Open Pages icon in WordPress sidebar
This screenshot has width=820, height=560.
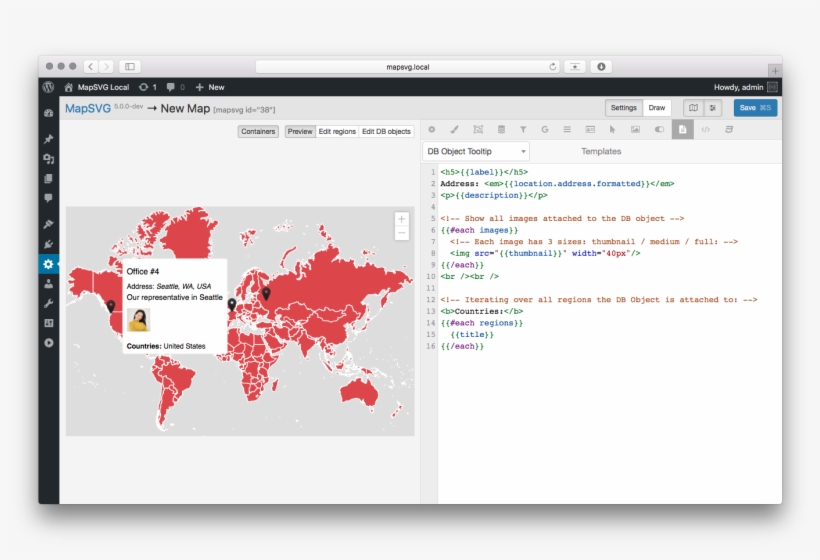[49, 179]
